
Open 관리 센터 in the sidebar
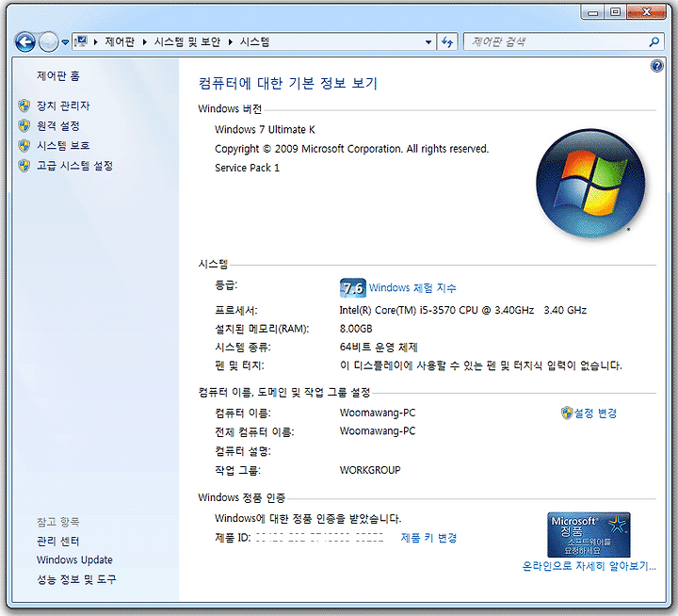(x=58, y=542)
